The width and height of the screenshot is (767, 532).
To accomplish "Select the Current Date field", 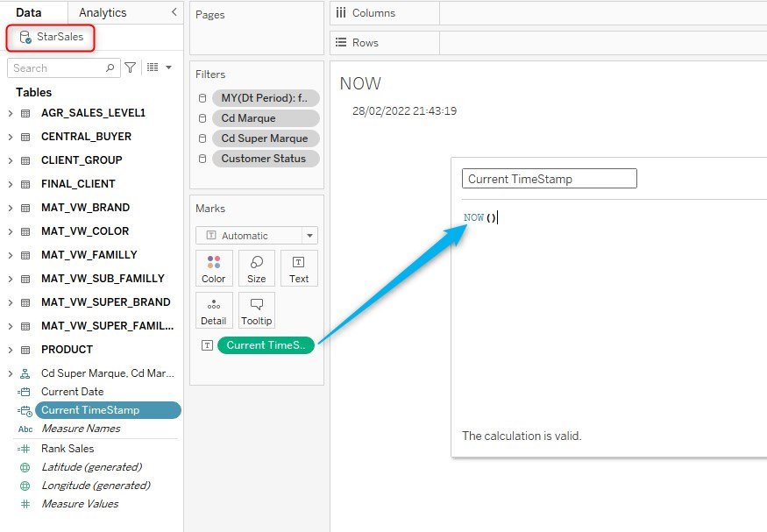I will click(73, 392).
